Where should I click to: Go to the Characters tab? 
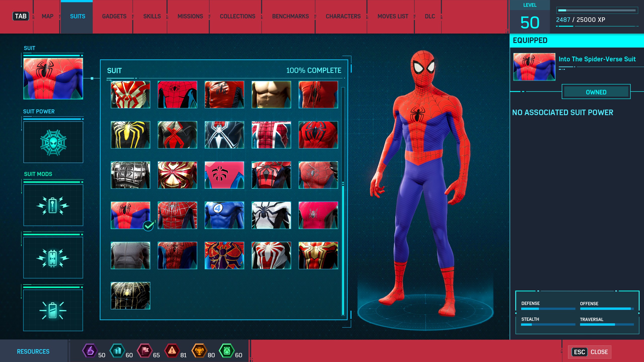tap(343, 16)
